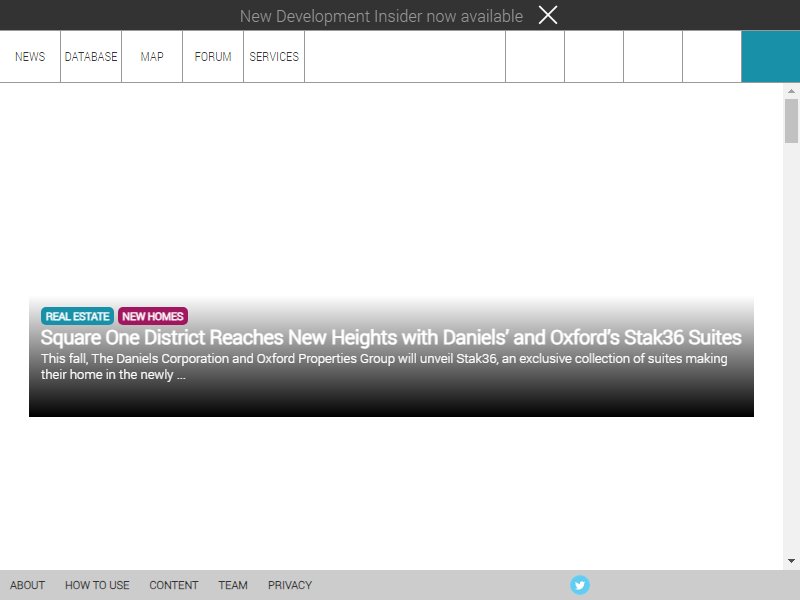Click the teal button in the navigation bar
Screen dimensions: 800x600
[x=770, y=57]
